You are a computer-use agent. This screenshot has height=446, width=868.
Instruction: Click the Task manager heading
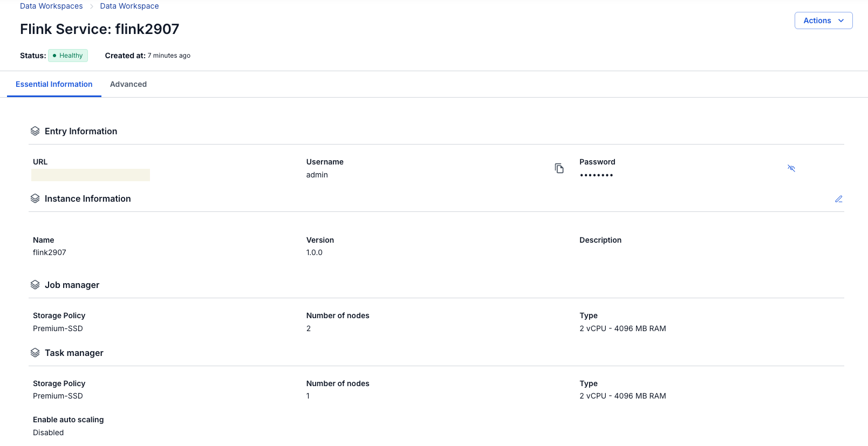pyautogui.click(x=74, y=353)
